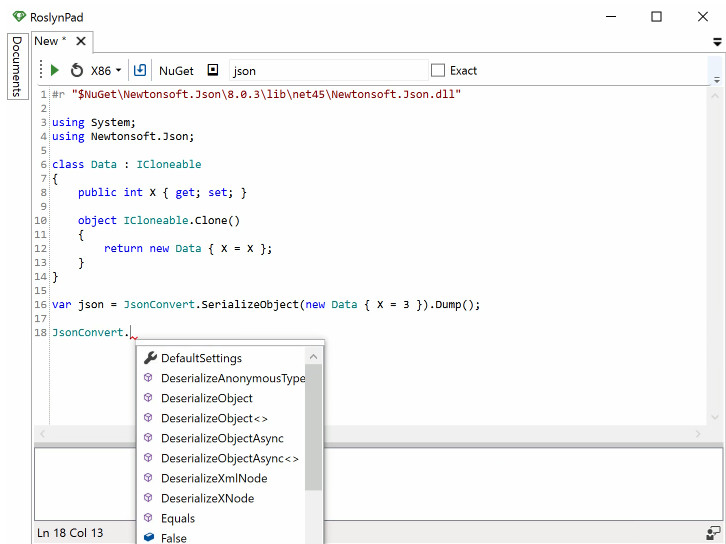Image resolution: width=726 pixels, height=544 pixels.
Task: Click the toolbar drag grip handle
Action: click(41, 70)
